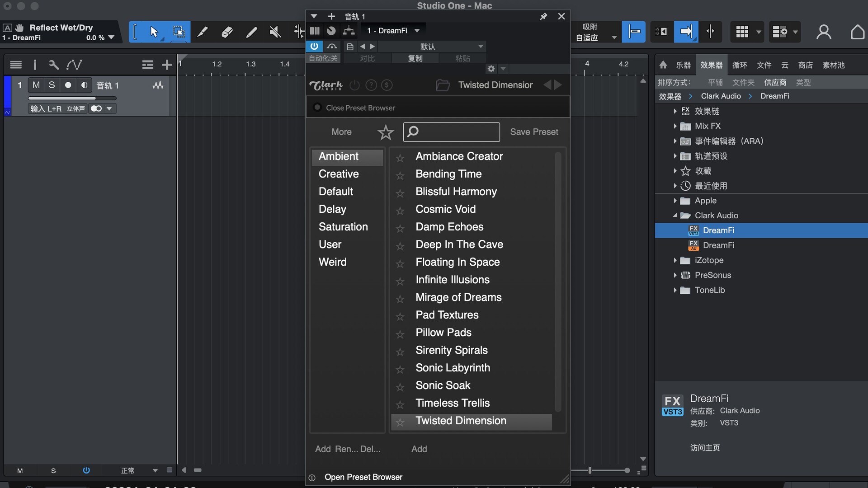
Task: Select the Eraser tool
Action: (227, 32)
